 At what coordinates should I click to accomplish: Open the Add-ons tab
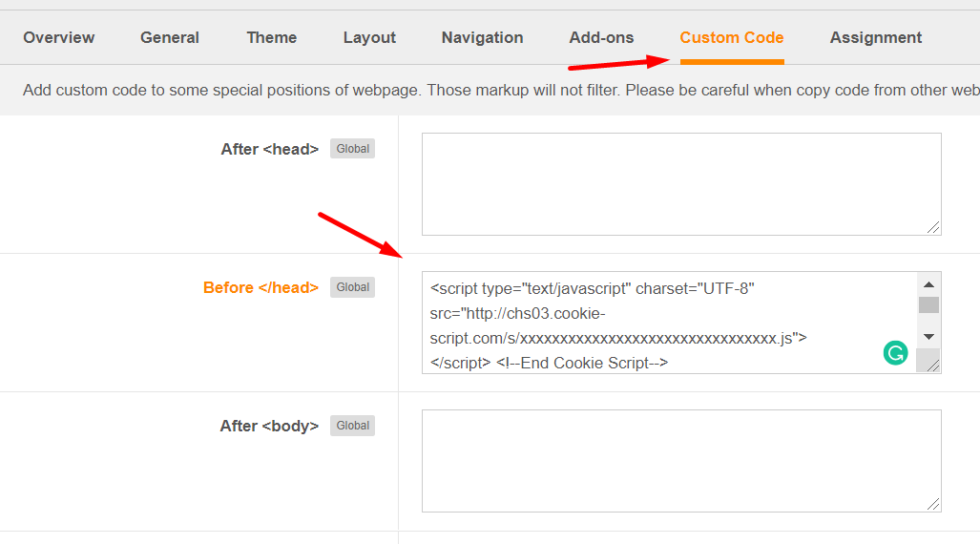pyautogui.click(x=601, y=37)
